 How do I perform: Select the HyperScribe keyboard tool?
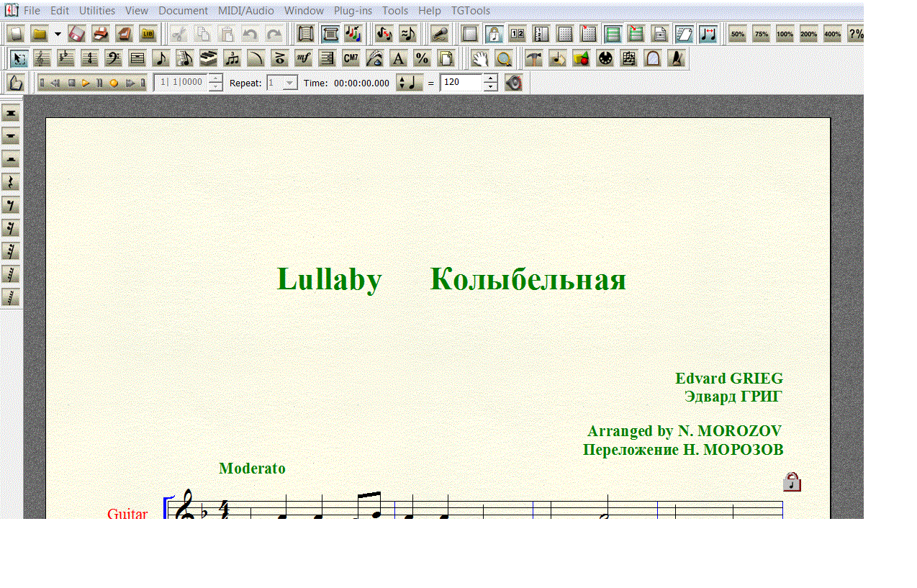pos(208,58)
